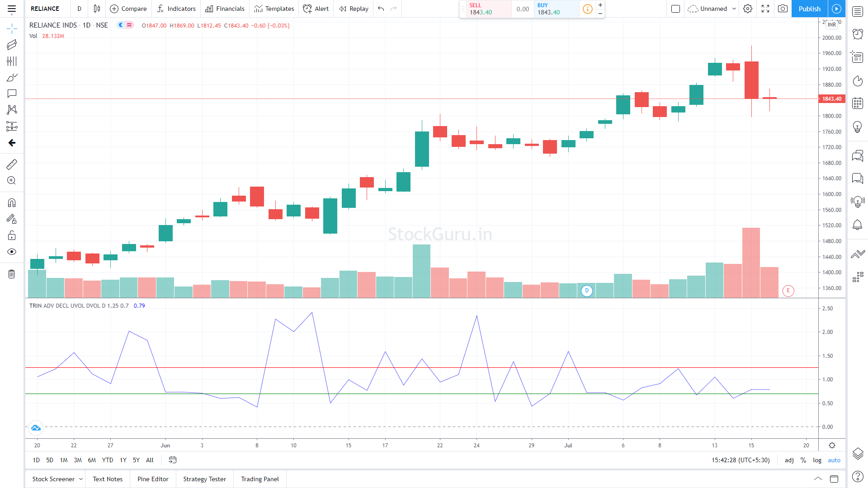Select the YTD date range
The height and width of the screenshot is (488, 868).
pos(108,460)
